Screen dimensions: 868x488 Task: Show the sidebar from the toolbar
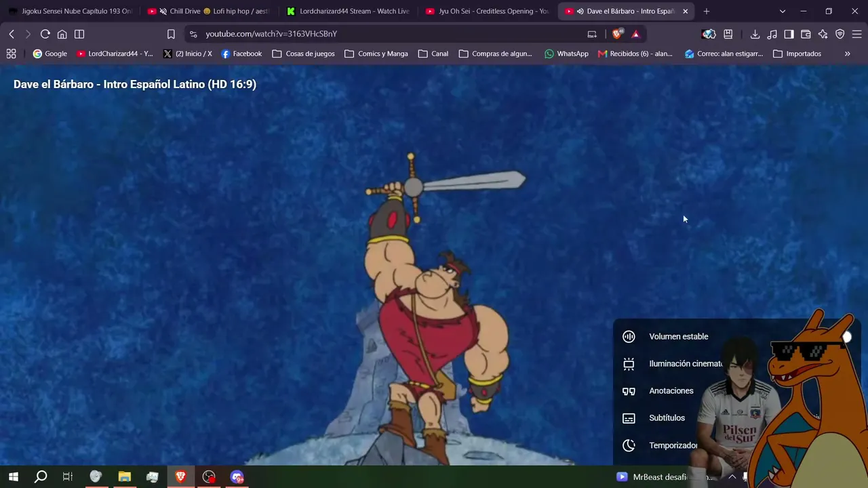(789, 34)
